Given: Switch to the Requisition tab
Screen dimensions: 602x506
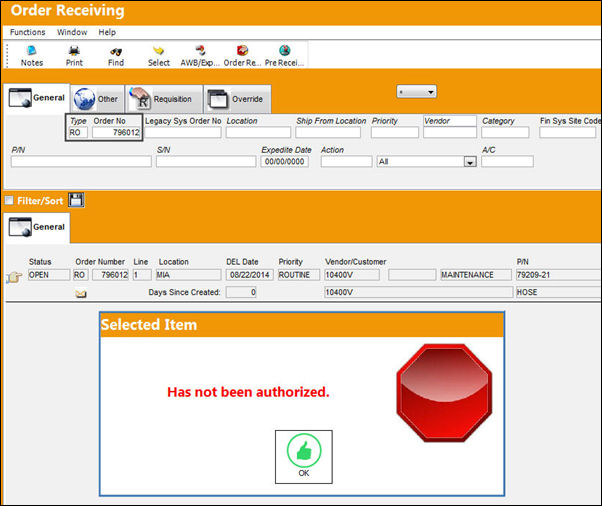Looking at the screenshot, I should 164,99.
